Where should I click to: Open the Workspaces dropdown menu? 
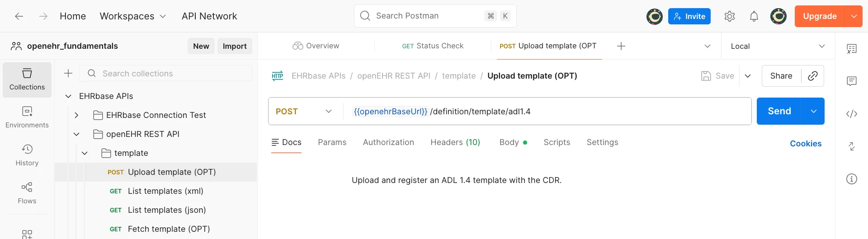[x=133, y=16]
